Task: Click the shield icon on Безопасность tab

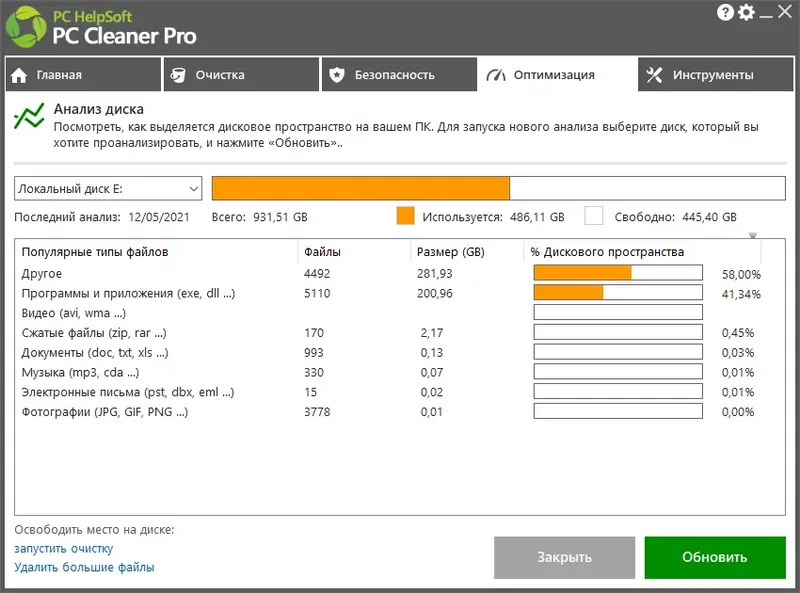Action: (x=337, y=75)
